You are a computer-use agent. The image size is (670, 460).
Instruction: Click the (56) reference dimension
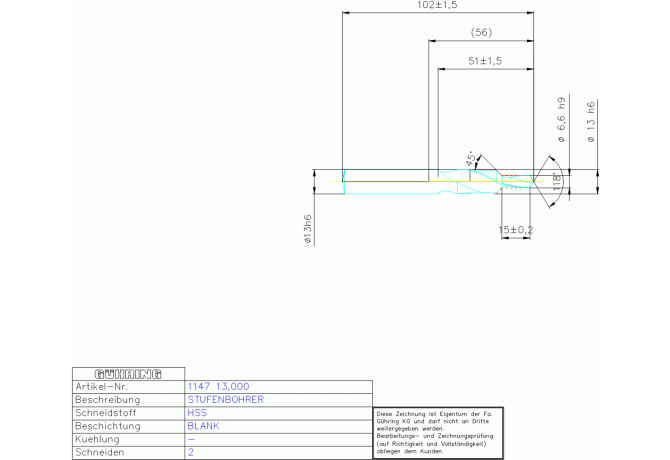[x=481, y=32]
